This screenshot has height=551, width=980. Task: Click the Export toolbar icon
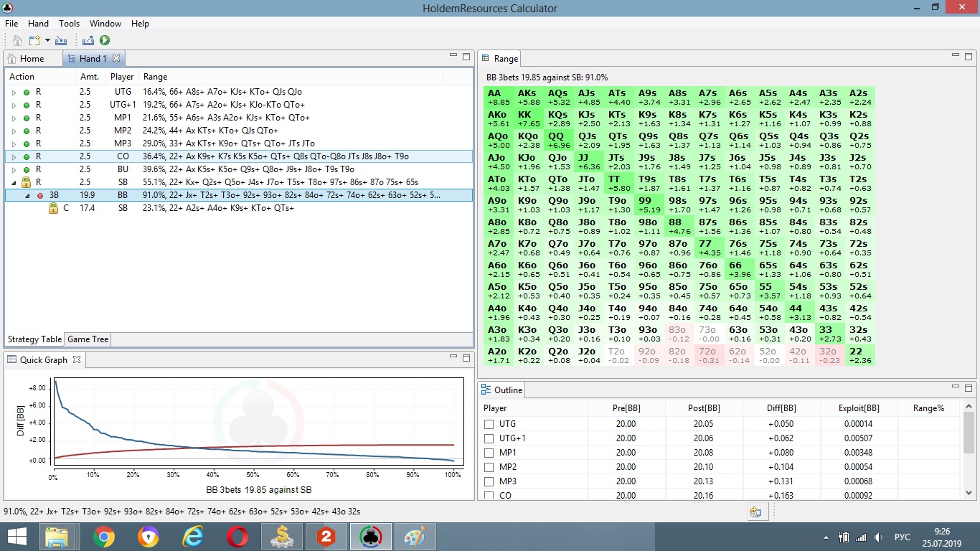point(88,41)
